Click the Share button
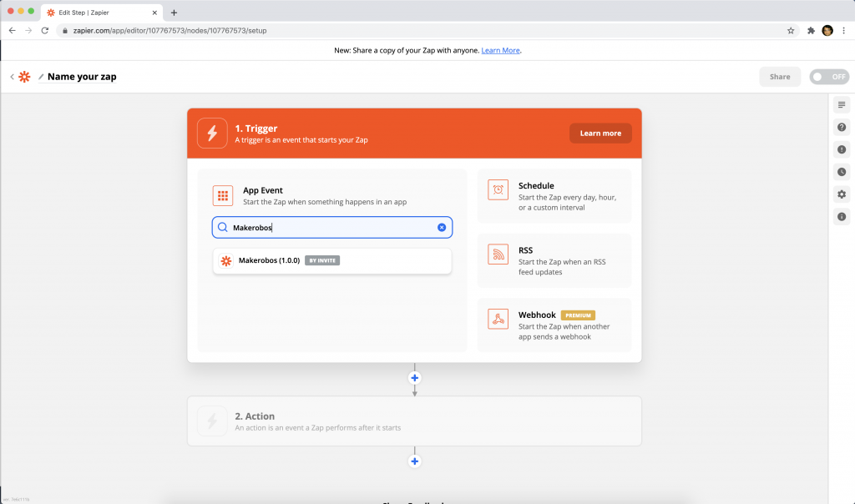The height and width of the screenshot is (504, 855). 780,77
